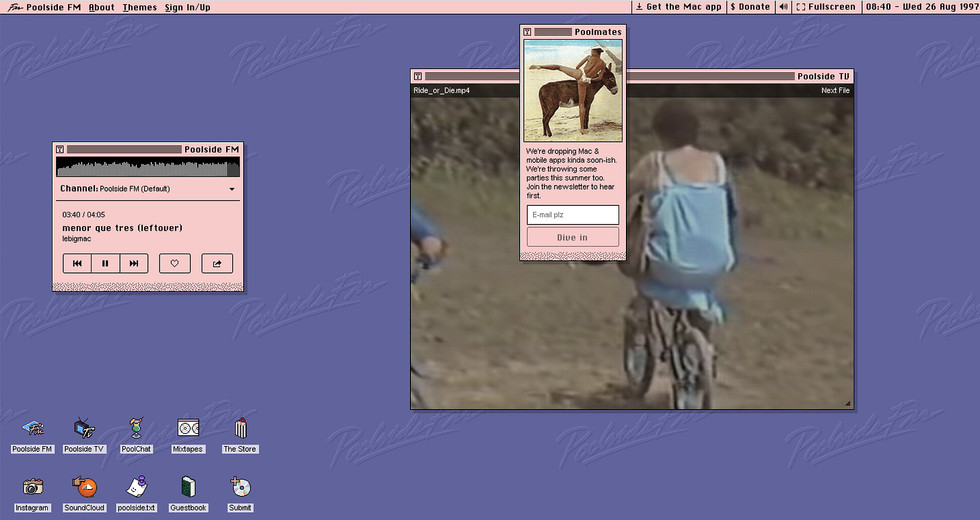This screenshot has width=980, height=520.
Task: Expand the Channel dropdown arrow
Action: 232,189
